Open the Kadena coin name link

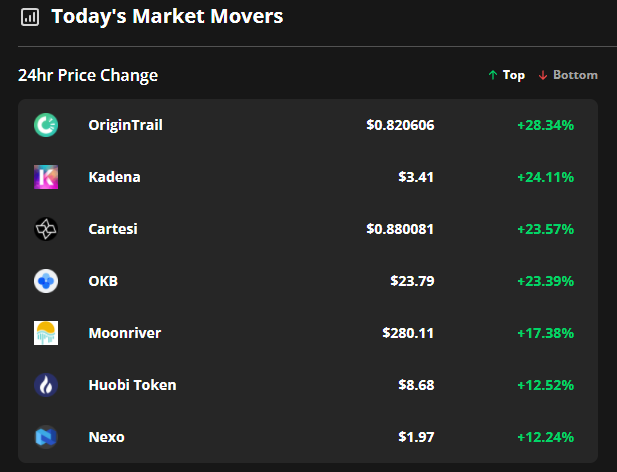tap(115, 177)
